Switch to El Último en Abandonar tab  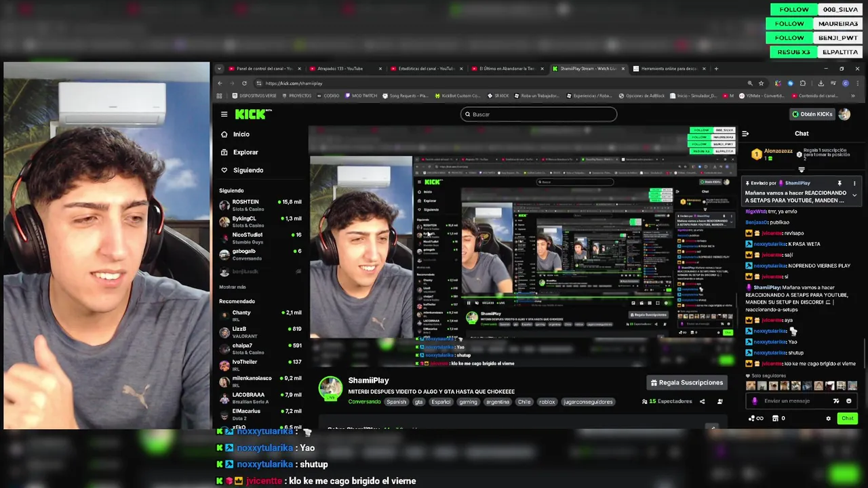507,68
